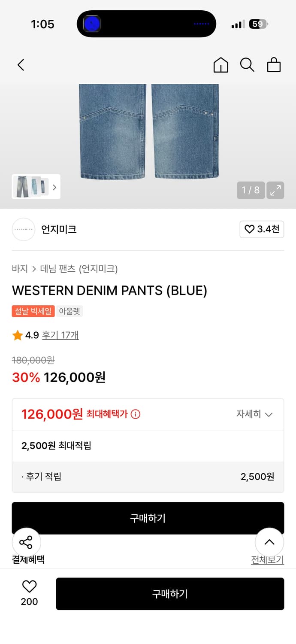Select the 바지 breadcrumb category
The width and height of the screenshot is (296, 644).
click(19, 268)
